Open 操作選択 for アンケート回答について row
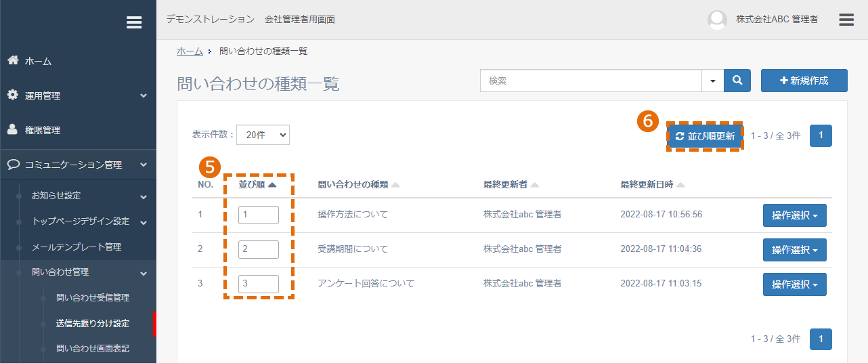The image size is (868, 363). [795, 284]
